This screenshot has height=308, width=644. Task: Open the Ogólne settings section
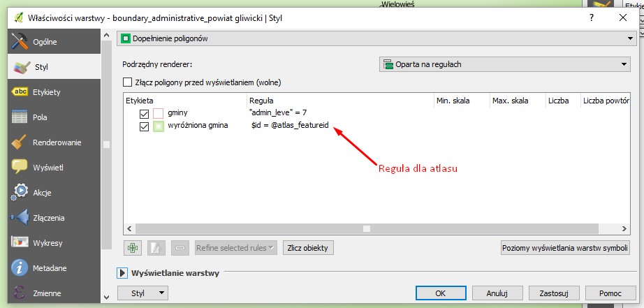pos(45,42)
